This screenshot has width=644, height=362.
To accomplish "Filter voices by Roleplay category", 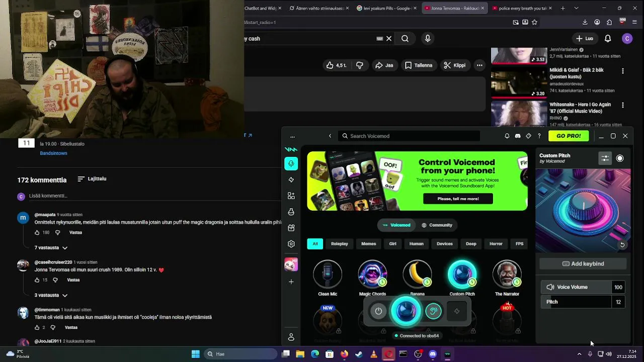I will click(x=340, y=244).
